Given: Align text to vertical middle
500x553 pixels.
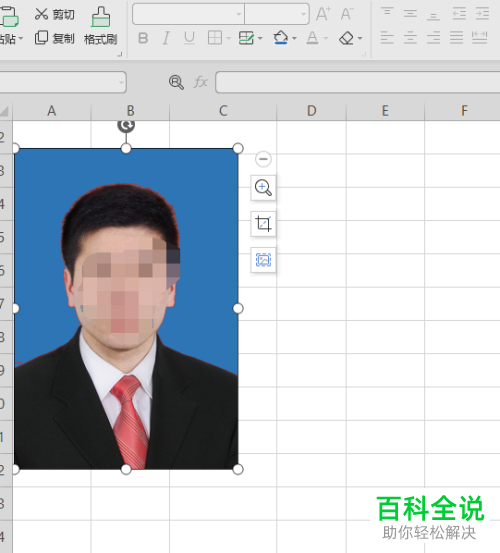Looking at the screenshot, I should pos(410,13).
